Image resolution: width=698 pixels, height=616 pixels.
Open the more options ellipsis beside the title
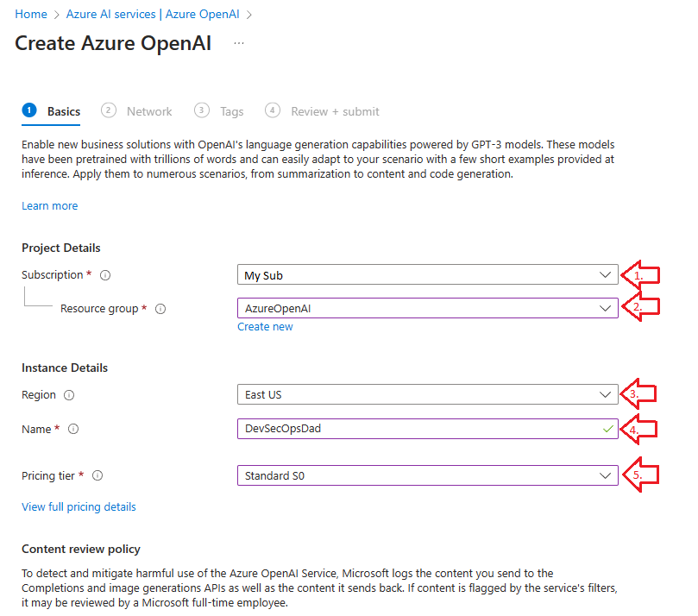pyautogui.click(x=239, y=43)
